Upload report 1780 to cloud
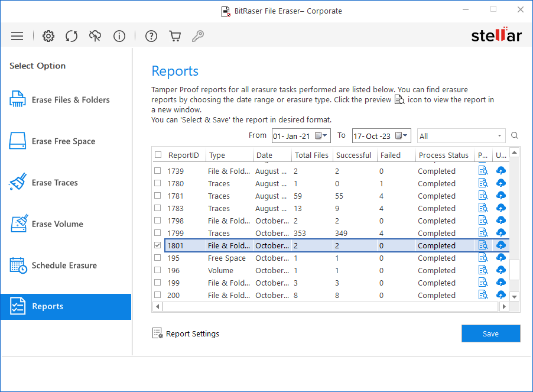The height and width of the screenshot is (392, 533). (500, 183)
